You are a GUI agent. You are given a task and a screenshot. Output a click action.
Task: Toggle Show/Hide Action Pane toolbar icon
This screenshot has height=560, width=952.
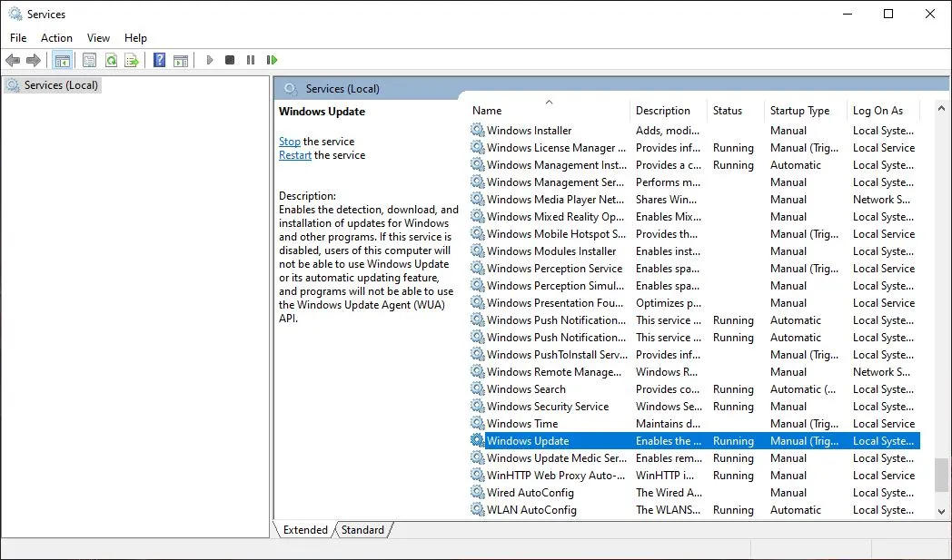181,60
